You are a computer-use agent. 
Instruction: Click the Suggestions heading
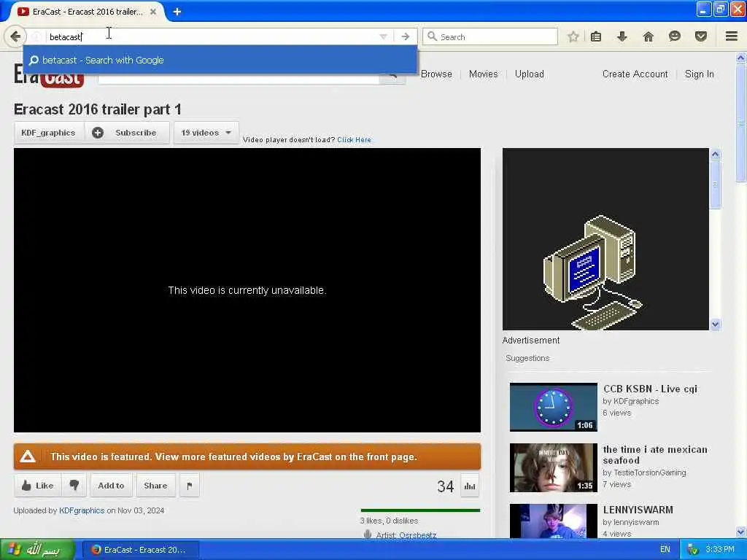527,358
